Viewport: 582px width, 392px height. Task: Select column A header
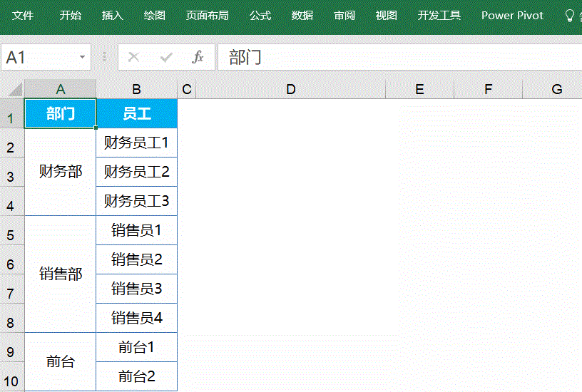60,89
